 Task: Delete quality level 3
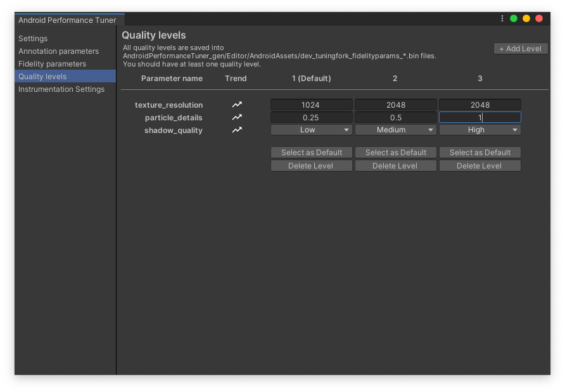pyautogui.click(x=479, y=166)
